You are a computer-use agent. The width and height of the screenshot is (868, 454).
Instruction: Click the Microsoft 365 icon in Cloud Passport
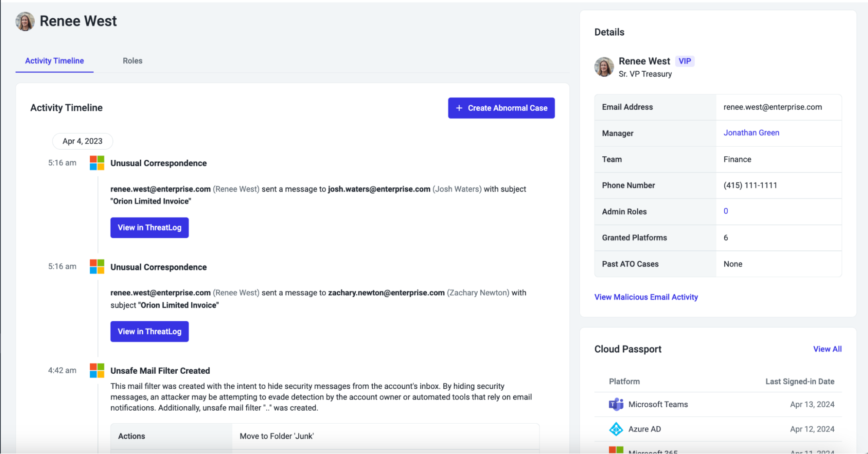[616, 450]
